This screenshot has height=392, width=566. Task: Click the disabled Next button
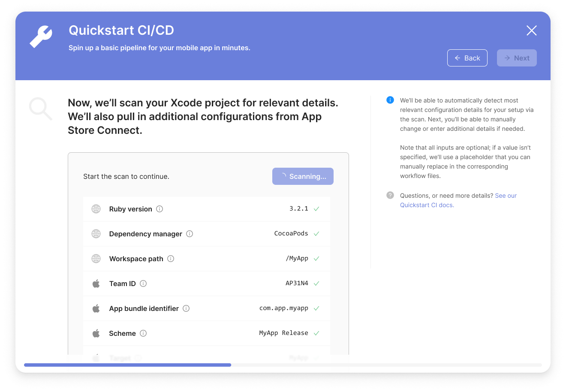coord(517,57)
